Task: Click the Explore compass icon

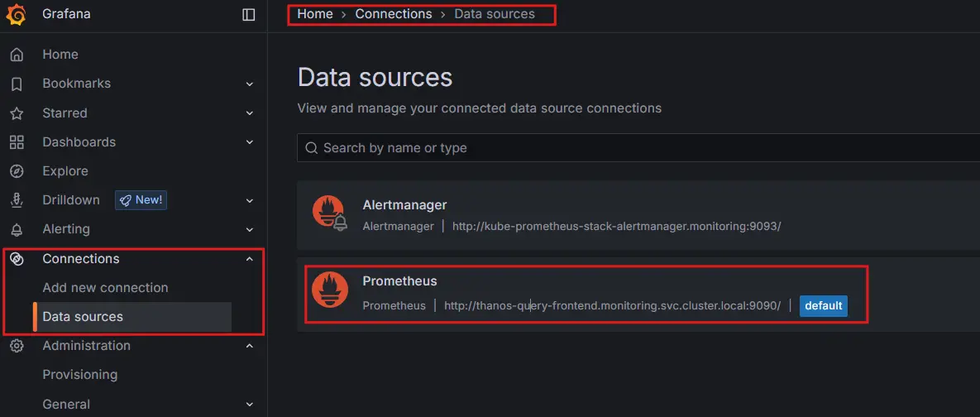Action: [17, 171]
